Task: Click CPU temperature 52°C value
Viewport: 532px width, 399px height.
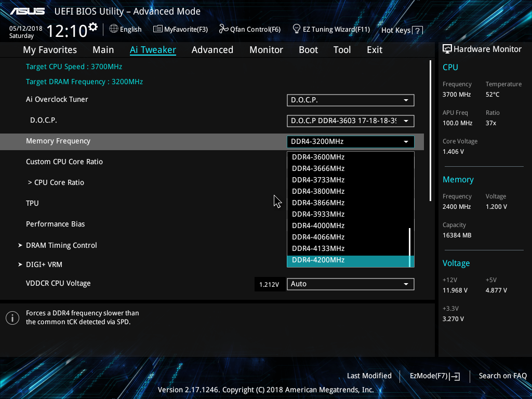Action: click(x=493, y=95)
